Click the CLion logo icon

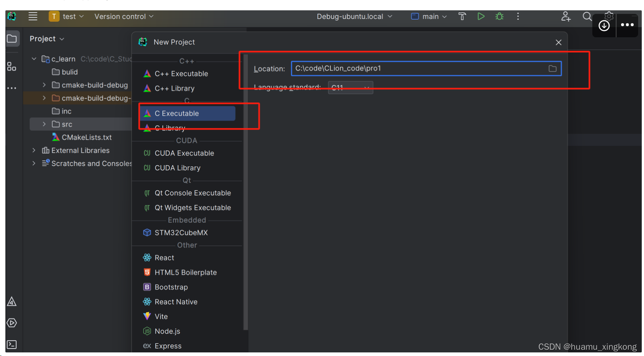(x=12, y=16)
